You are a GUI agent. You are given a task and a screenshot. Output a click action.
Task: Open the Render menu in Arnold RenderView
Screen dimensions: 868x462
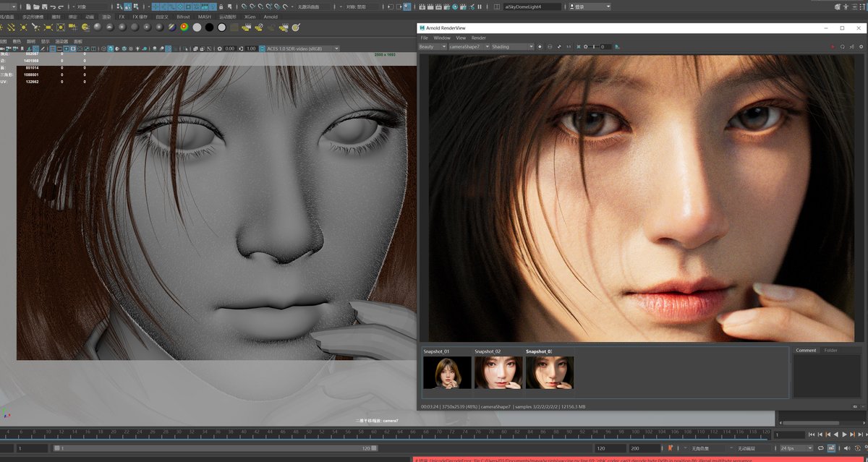click(x=479, y=38)
